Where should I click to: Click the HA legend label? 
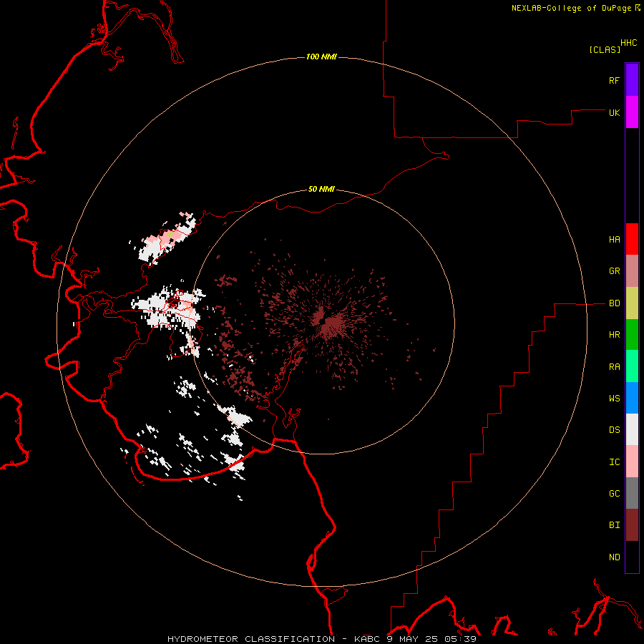pos(614,240)
